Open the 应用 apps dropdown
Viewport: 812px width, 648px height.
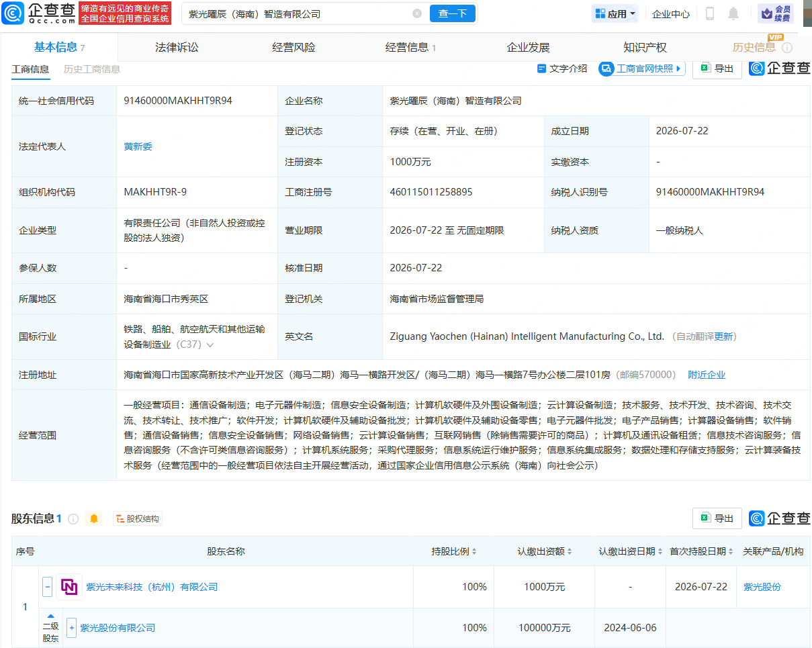tap(615, 13)
